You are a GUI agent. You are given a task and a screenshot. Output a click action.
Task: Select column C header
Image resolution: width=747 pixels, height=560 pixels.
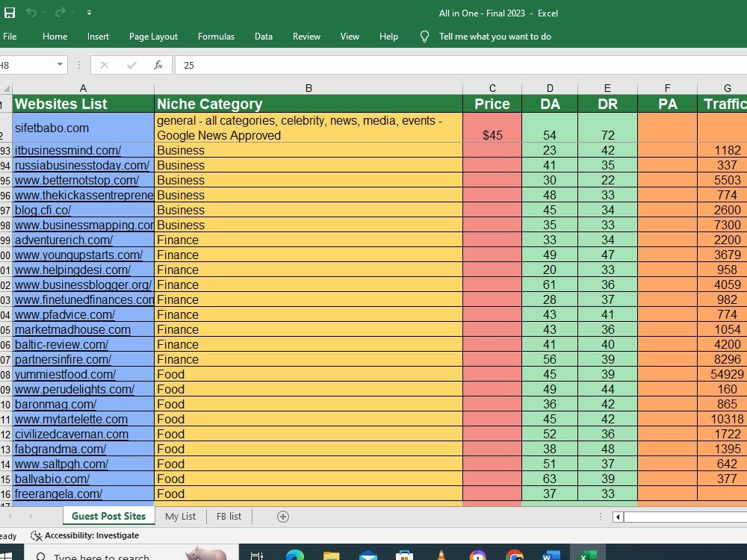492,88
